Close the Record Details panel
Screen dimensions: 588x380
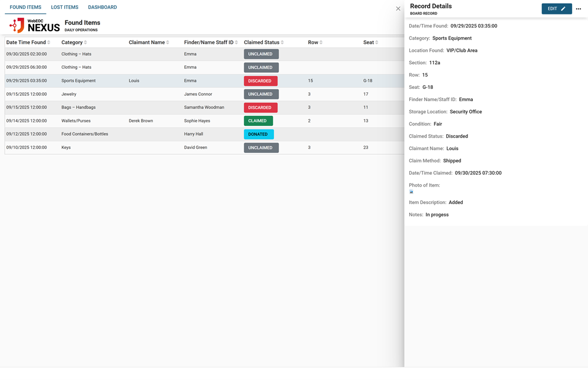coord(398,9)
